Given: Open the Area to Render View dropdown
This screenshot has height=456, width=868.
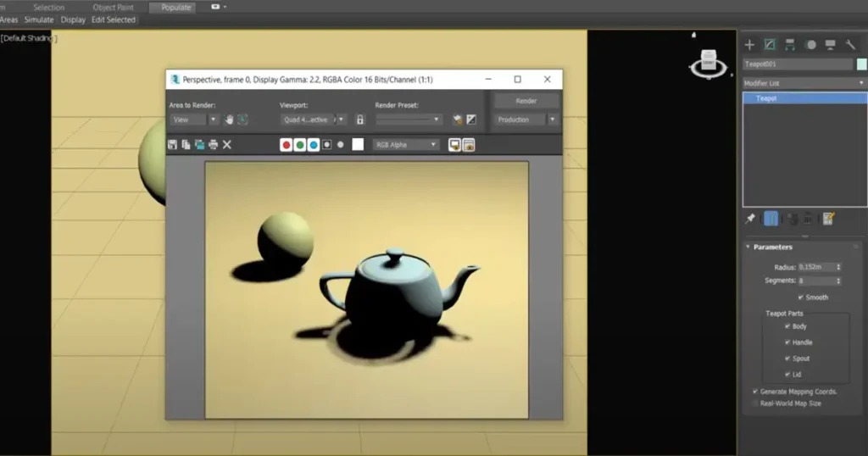Looking at the screenshot, I should point(189,120).
